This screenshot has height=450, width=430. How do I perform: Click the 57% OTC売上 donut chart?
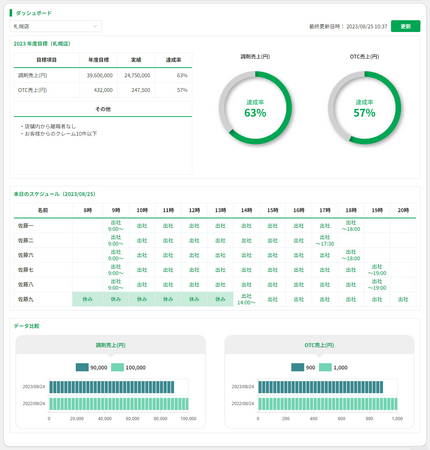click(364, 108)
